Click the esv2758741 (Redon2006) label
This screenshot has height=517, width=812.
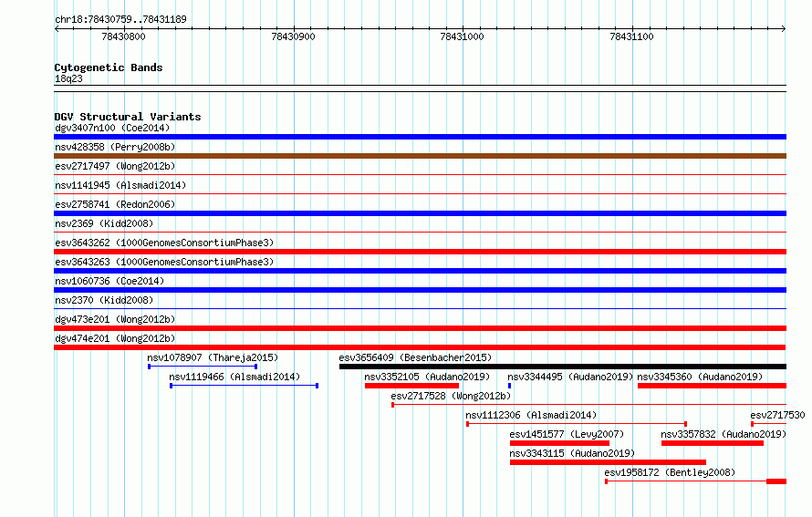coord(115,204)
